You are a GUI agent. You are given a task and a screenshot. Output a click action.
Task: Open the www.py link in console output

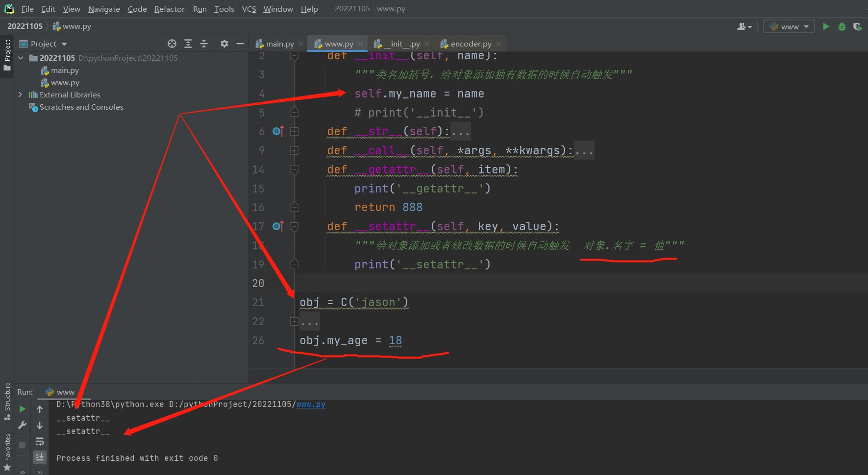tap(311, 404)
